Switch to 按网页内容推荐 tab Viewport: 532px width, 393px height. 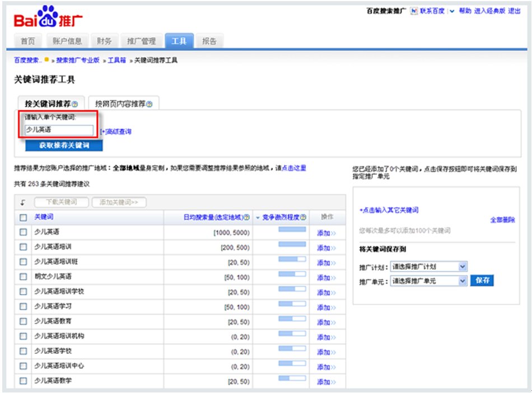coord(124,104)
